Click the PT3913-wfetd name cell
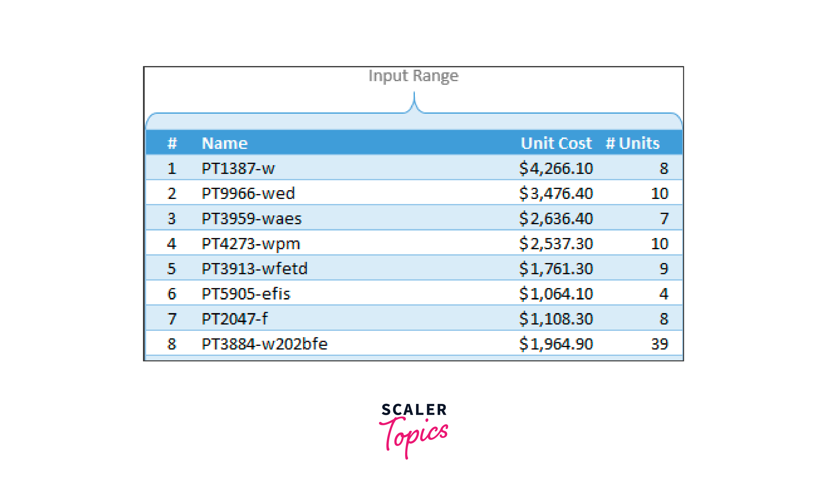 (x=254, y=269)
